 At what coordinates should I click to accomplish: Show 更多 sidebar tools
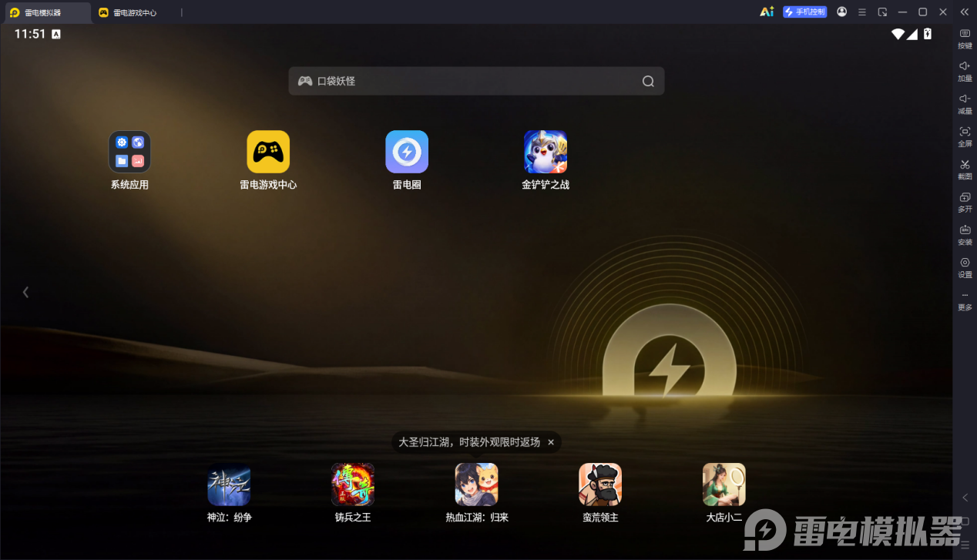tap(965, 300)
